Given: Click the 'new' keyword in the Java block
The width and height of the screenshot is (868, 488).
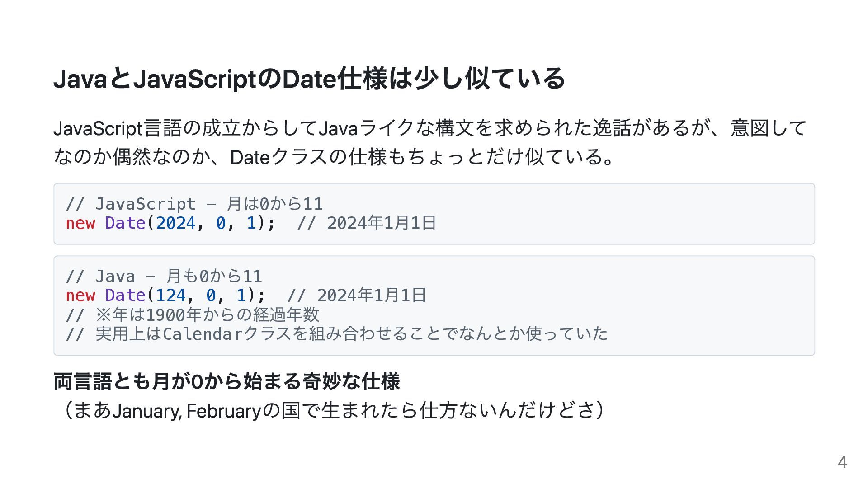Looking at the screenshot, I should pos(80,296).
